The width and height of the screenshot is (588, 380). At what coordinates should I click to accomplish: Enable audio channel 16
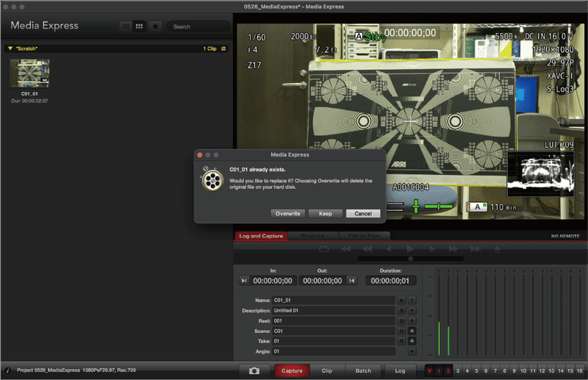pos(580,370)
